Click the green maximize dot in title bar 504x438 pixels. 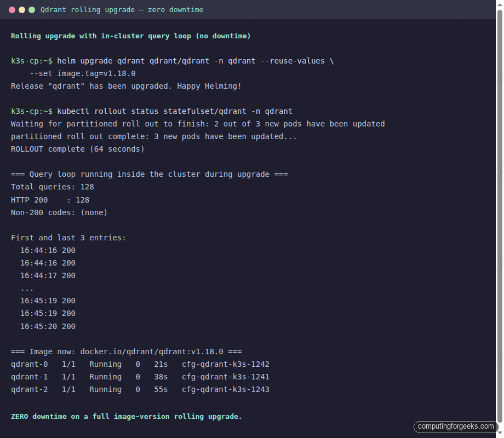[x=32, y=10]
